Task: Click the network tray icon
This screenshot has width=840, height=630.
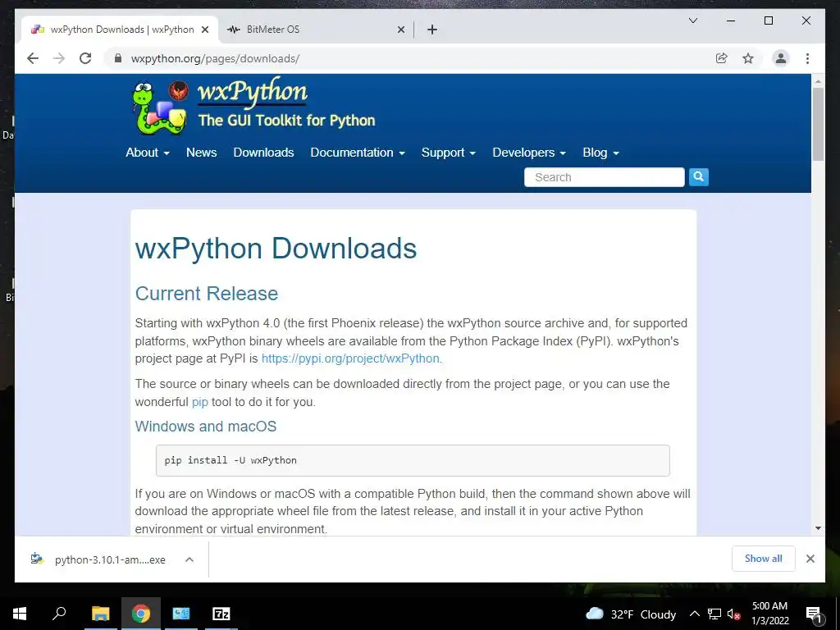Action: coord(714,614)
